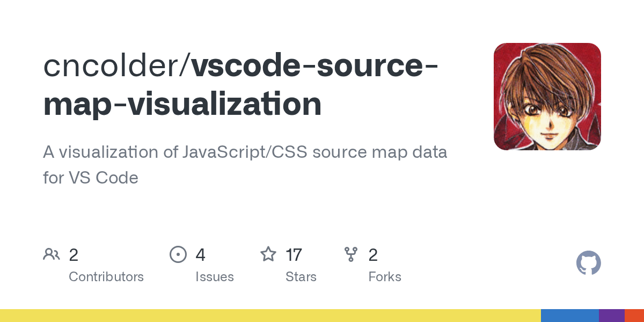Image resolution: width=644 pixels, height=322 pixels.
Task: Click the Stars label text
Action: (x=301, y=277)
